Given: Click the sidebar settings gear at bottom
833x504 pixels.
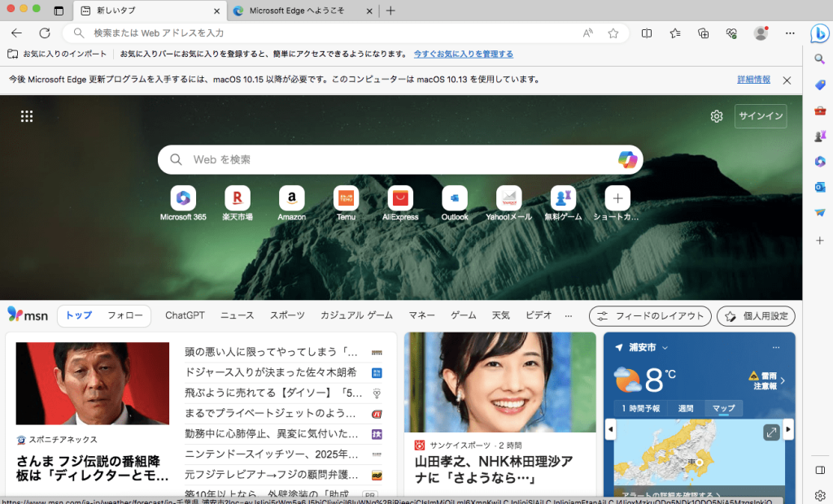Looking at the screenshot, I should pos(820,495).
